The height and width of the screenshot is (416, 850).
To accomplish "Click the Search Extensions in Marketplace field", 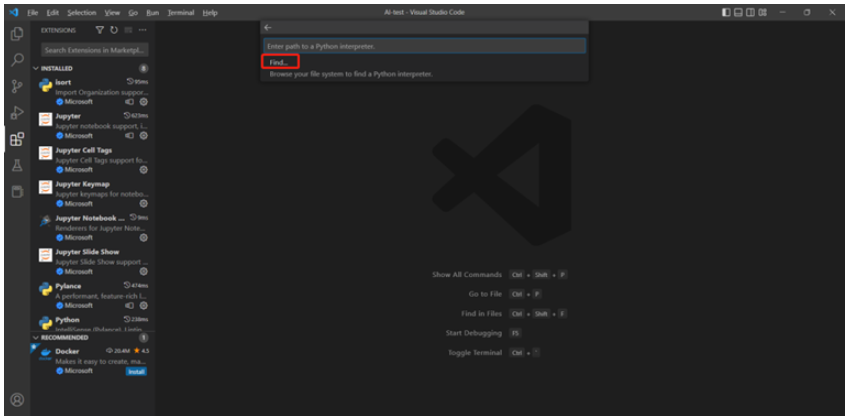I will tap(95, 50).
